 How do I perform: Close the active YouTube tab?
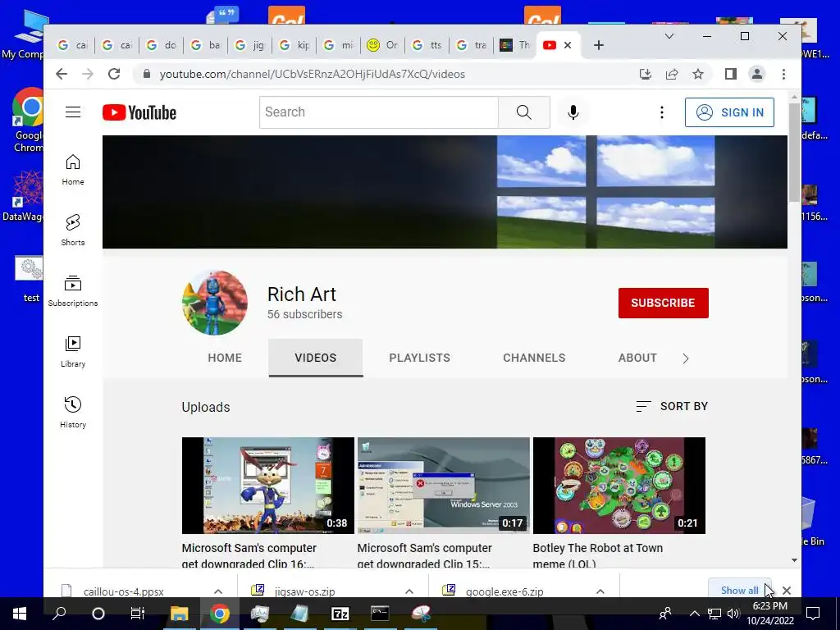pos(568,45)
